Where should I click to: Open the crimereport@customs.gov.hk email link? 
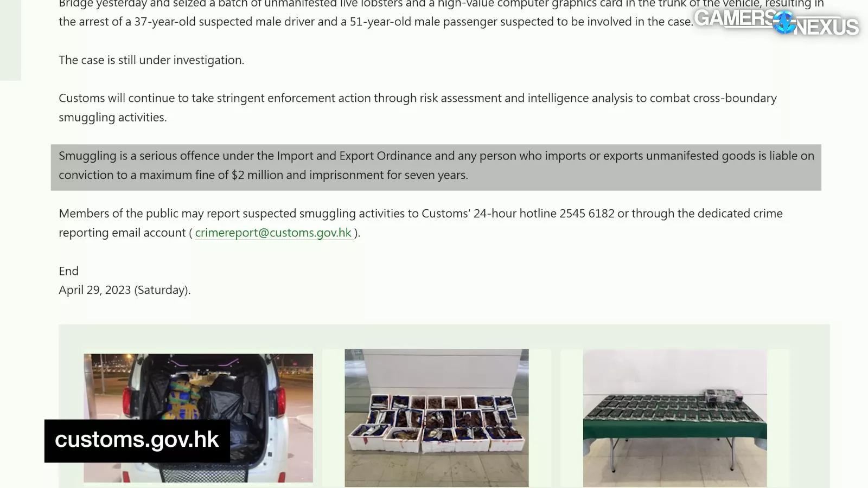tap(273, 233)
